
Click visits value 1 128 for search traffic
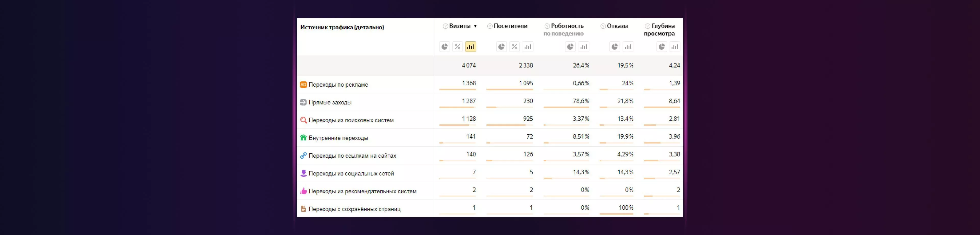(469, 119)
